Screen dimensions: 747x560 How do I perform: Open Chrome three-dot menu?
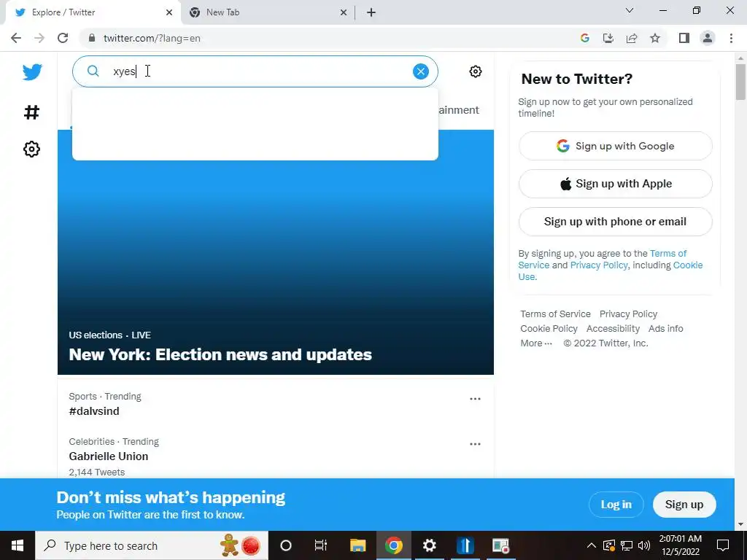[731, 38]
